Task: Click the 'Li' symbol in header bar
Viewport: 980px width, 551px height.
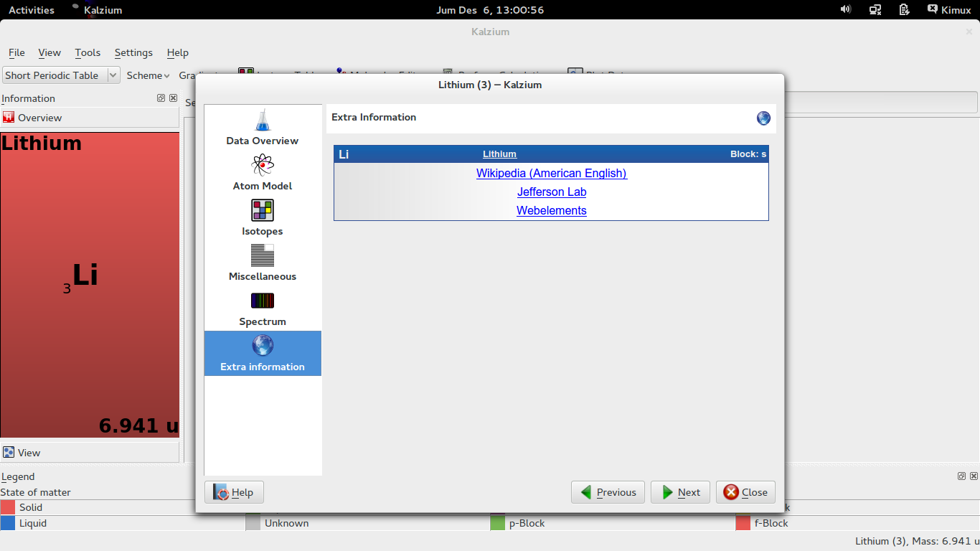Action: point(344,154)
